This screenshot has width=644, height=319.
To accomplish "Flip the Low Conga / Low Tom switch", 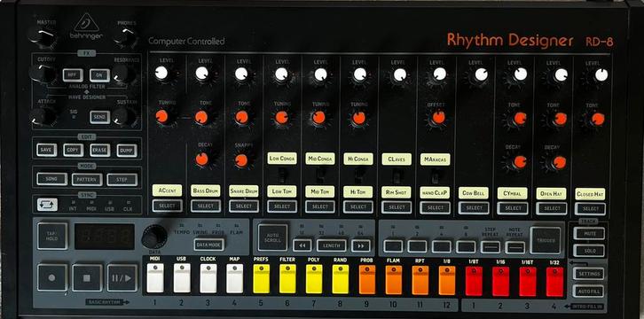I will [282, 176].
